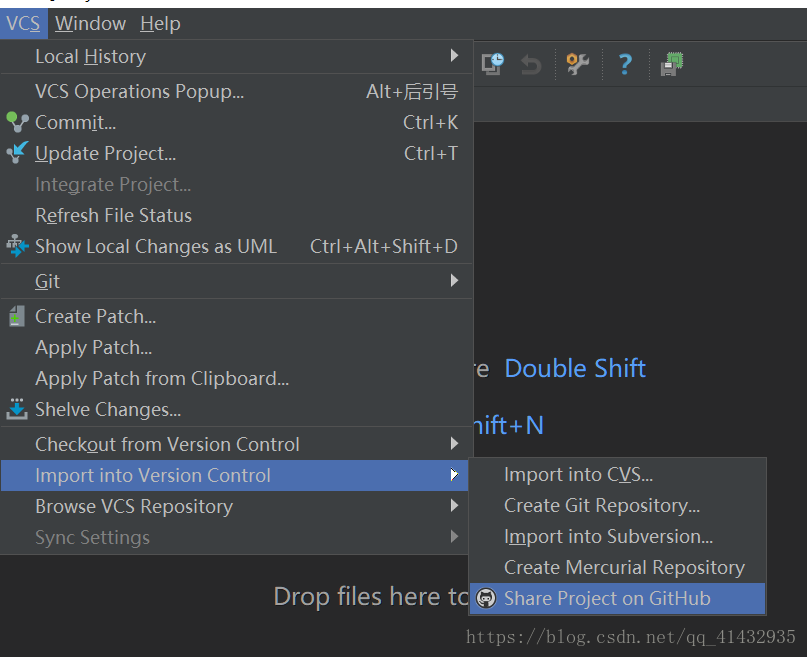The image size is (807, 657).
Task: Choose Create Patch...
Action: [x=236, y=316]
